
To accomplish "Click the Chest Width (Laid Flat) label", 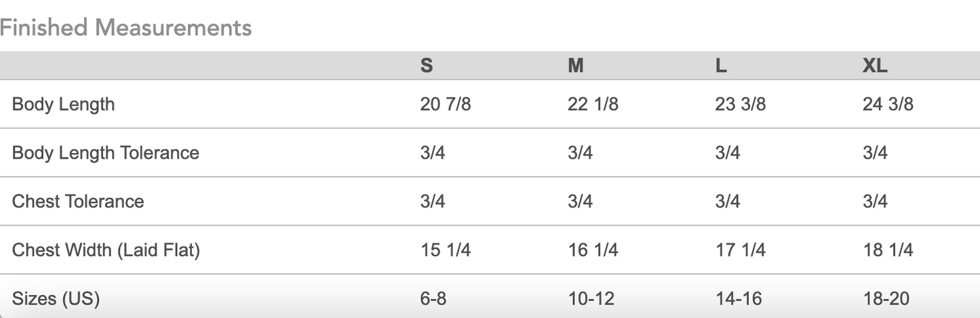I will pos(106,250).
